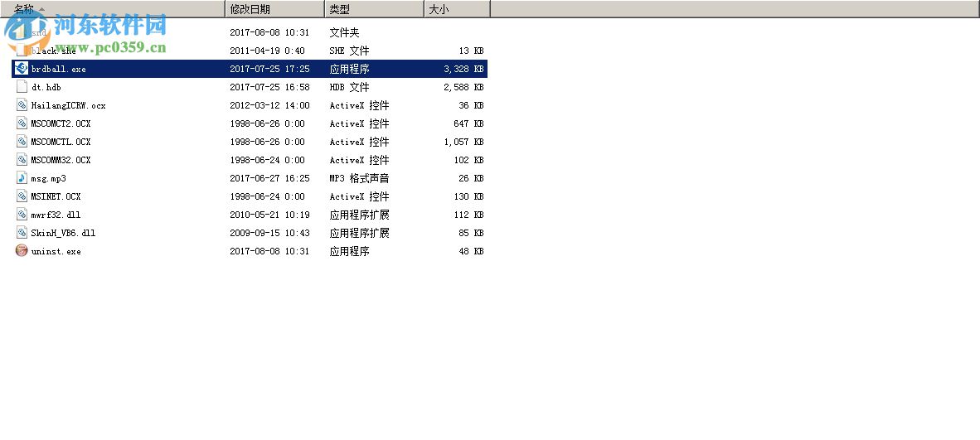Image resolution: width=980 pixels, height=440 pixels.
Task: Click the MP3 格式声音 type cell
Action: click(359, 178)
